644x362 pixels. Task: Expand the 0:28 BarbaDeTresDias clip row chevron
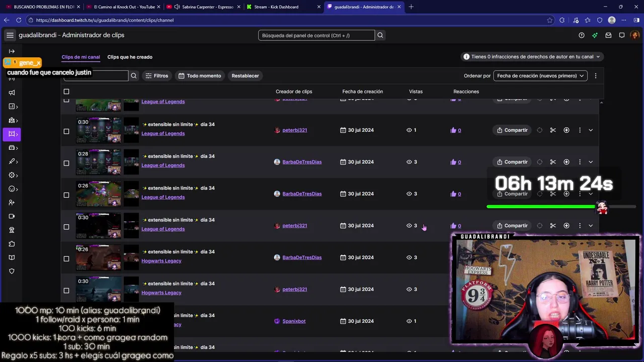point(591,162)
